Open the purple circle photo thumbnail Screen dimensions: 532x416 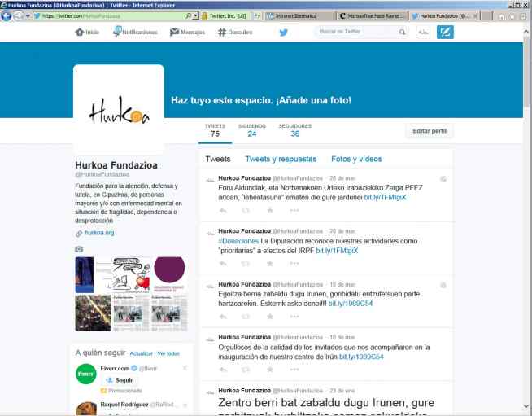(x=169, y=275)
